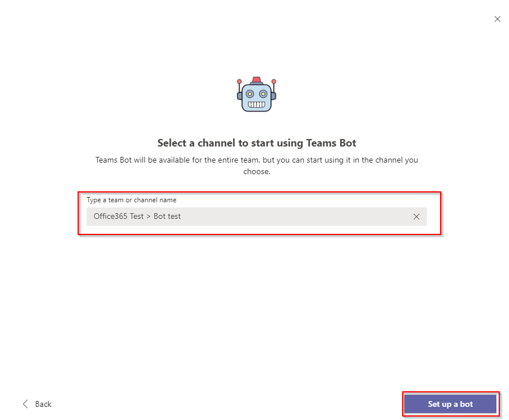Viewport: 509px width, 420px height.
Task: Clear the selected channel with the X
Action: click(416, 217)
